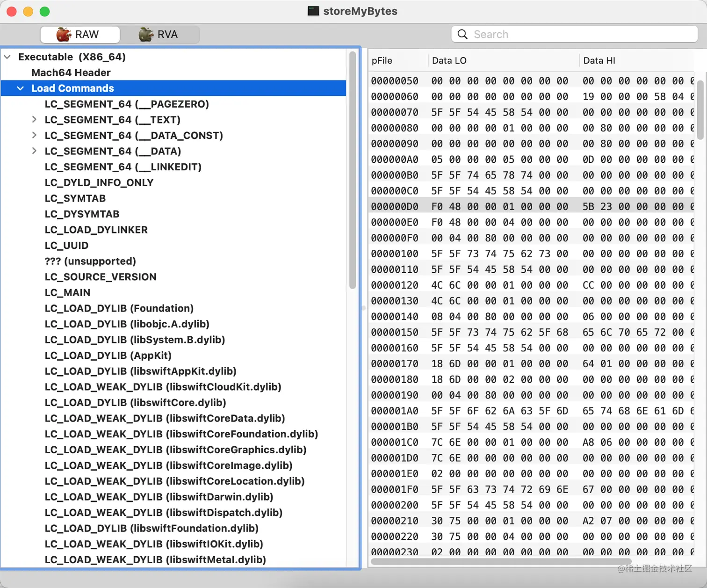Select hex row at offset 00000100
Viewport: 707px width, 588px height.
(x=532, y=254)
